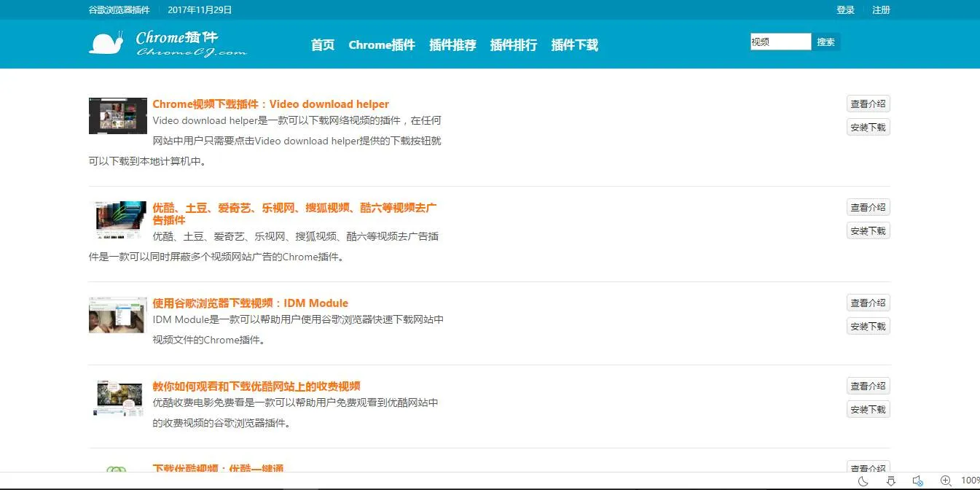
Task: Click the date text 2017年11月29日
Action: pyautogui.click(x=200, y=10)
